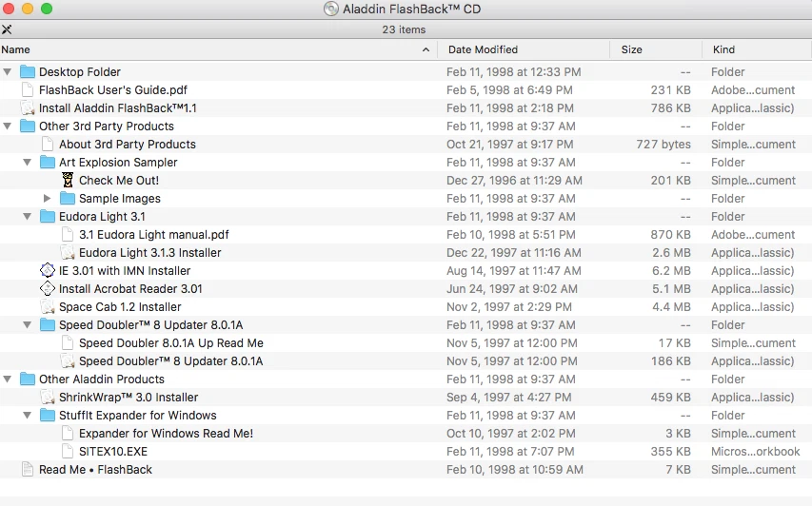812x506 pixels.
Task: Select the 'About 3rd Party Products' file name
Action: coord(128,145)
